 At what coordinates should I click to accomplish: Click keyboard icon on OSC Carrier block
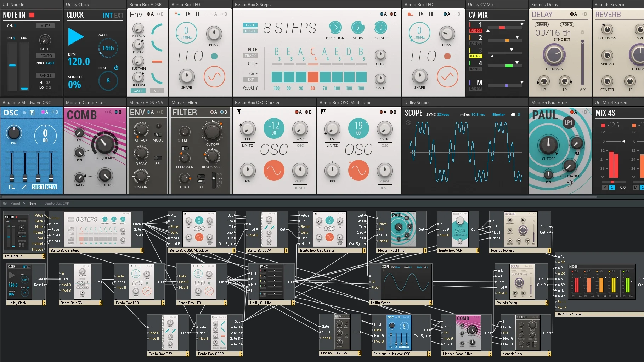[x=239, y=112]
